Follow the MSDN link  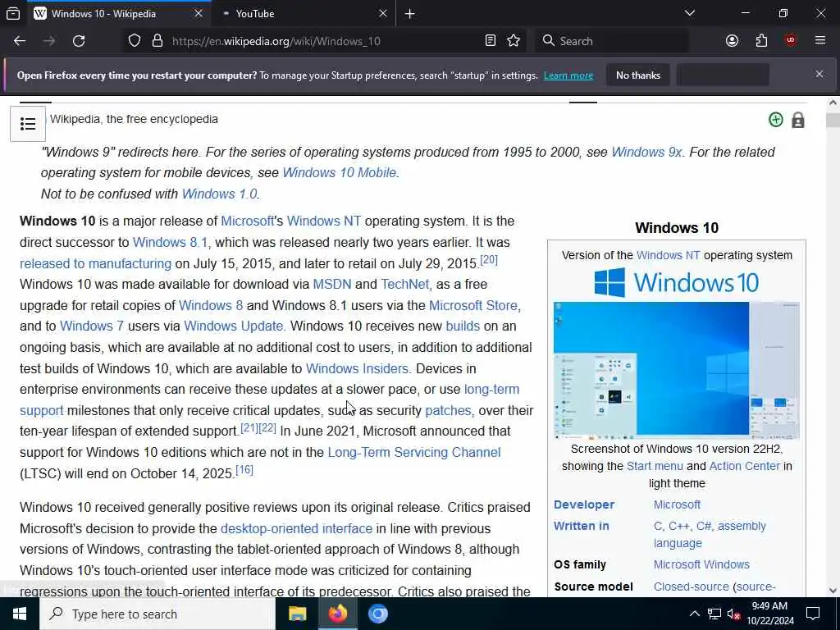[332, 284]
